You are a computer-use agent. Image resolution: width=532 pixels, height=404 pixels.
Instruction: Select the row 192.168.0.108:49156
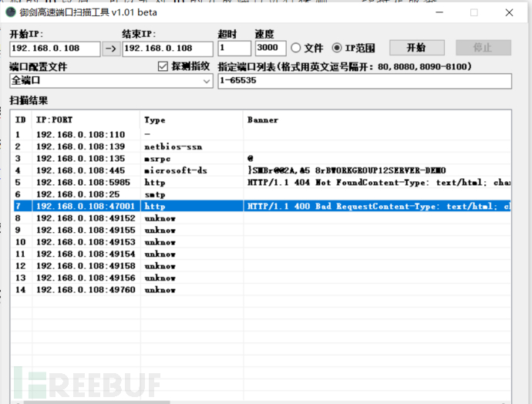(x=262, y=278)
